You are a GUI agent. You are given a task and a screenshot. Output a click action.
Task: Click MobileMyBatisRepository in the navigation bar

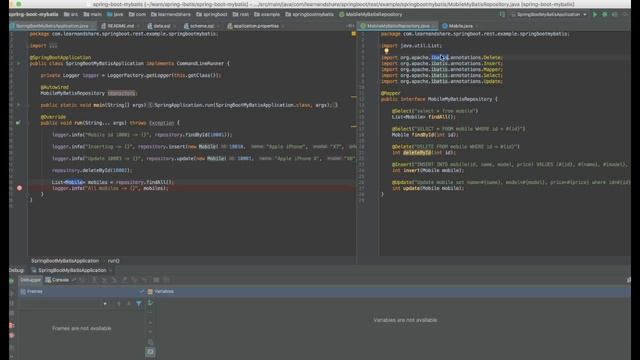371,14
